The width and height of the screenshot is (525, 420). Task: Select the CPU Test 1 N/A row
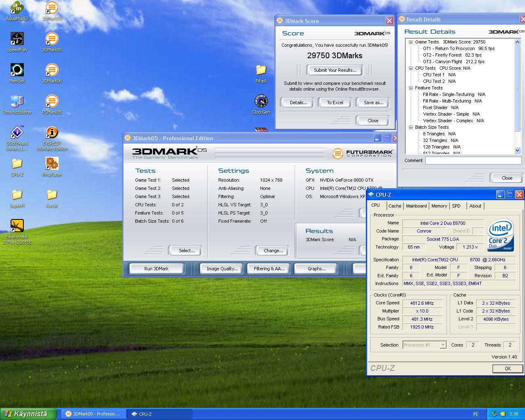tap(439, 75)
